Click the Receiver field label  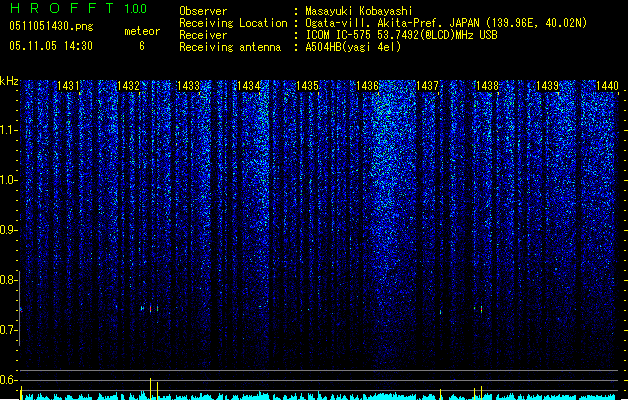tap(203, 35)
